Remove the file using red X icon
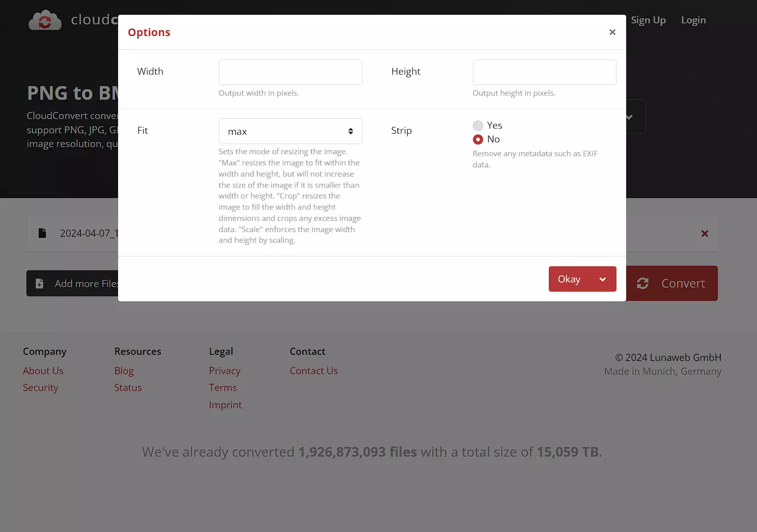The width and height of the screenshot is (757, 532). (705, 234)
